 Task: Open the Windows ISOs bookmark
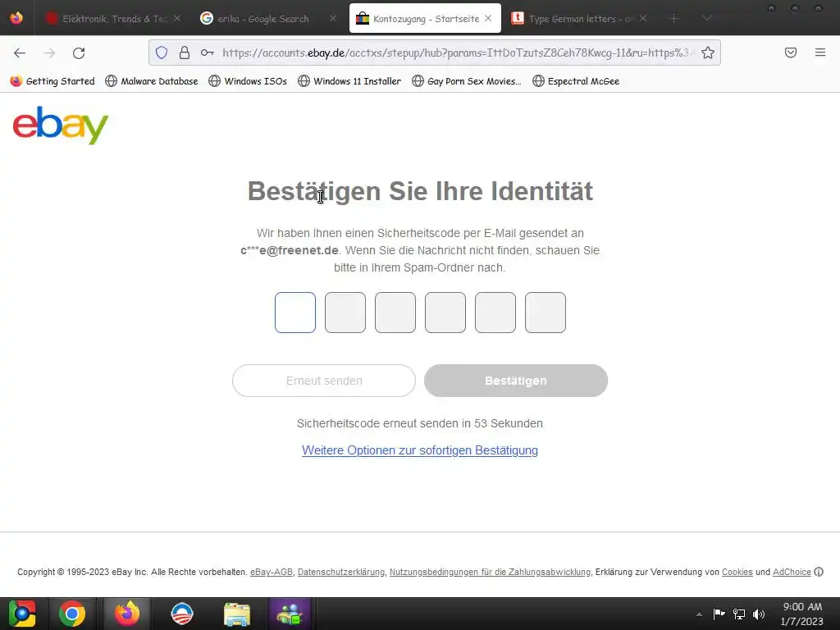click(248, 81)
